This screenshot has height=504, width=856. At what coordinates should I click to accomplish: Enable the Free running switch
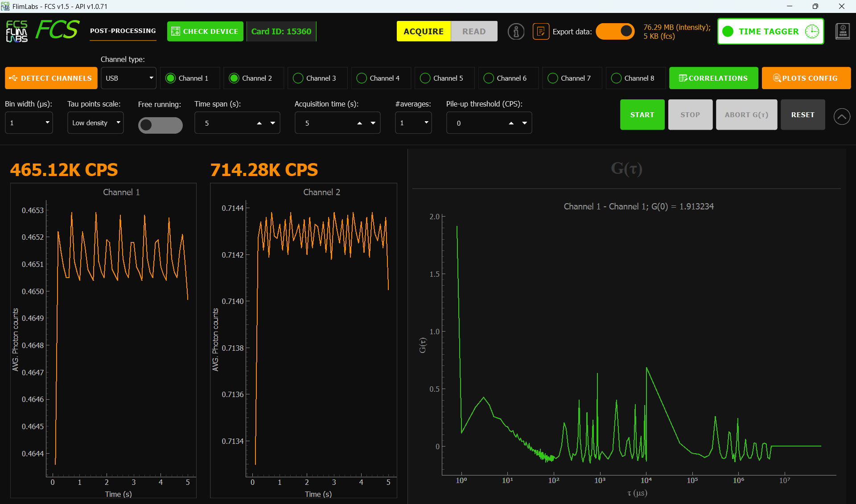coord(160,125)
